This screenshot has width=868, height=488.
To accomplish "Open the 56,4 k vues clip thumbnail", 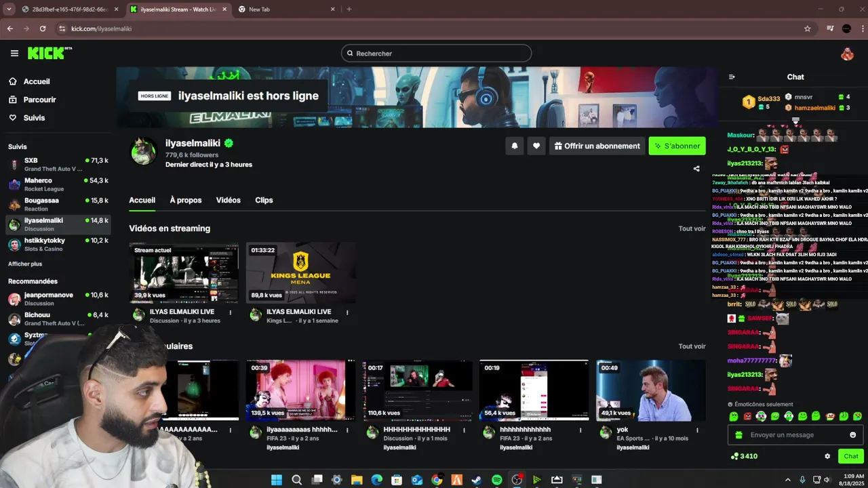I will tap(534, 390).
